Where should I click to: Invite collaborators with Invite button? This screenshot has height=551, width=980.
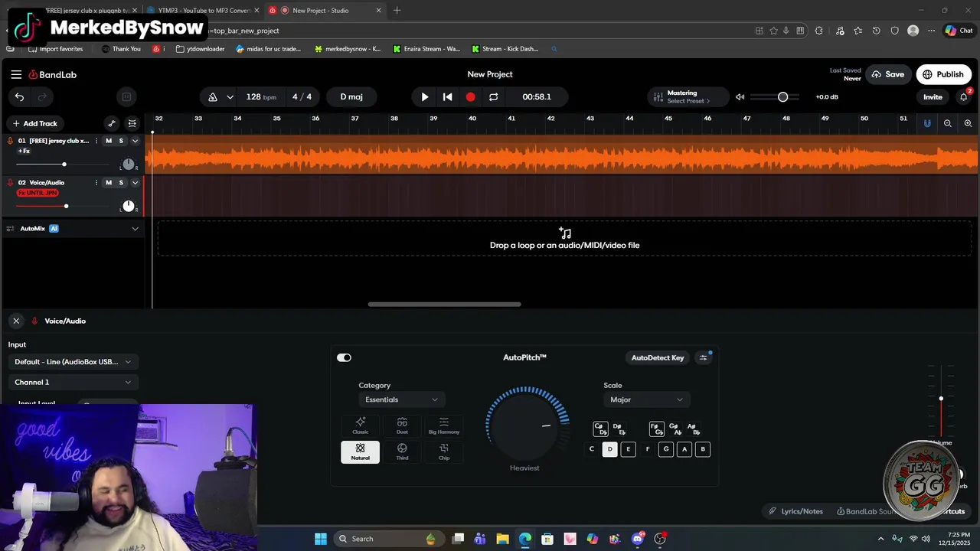(933, 97)
